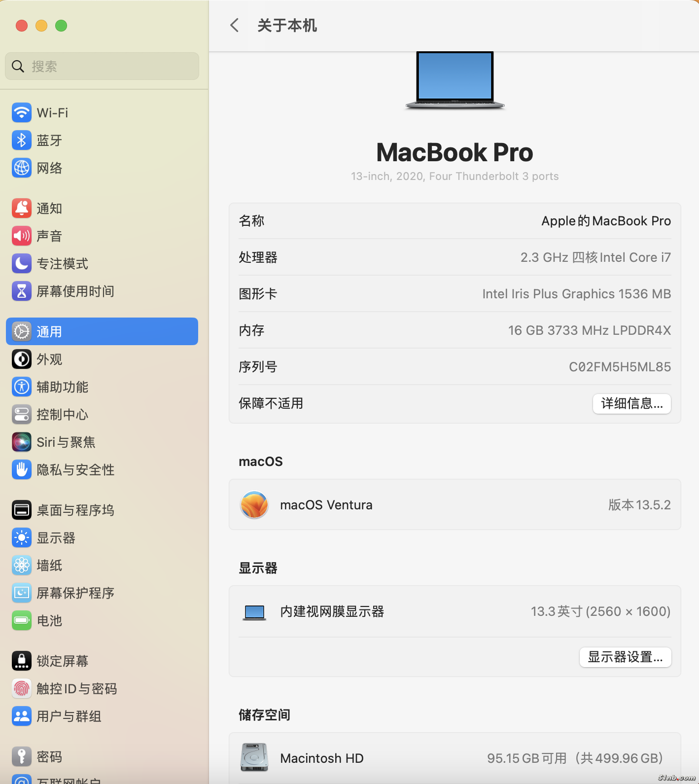
Task: Open the Wi-Fi settings icon
Action: pos(22,113)
